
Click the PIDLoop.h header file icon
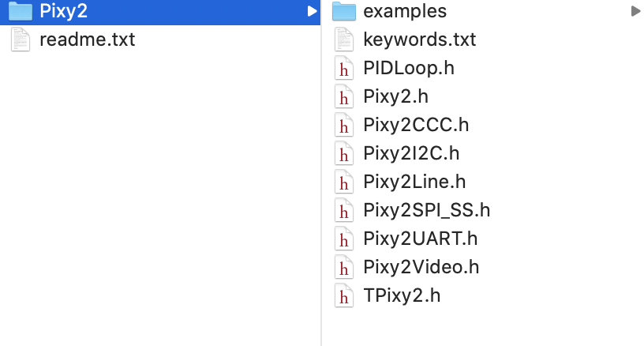pyautogui.click(x=343, y=68)
